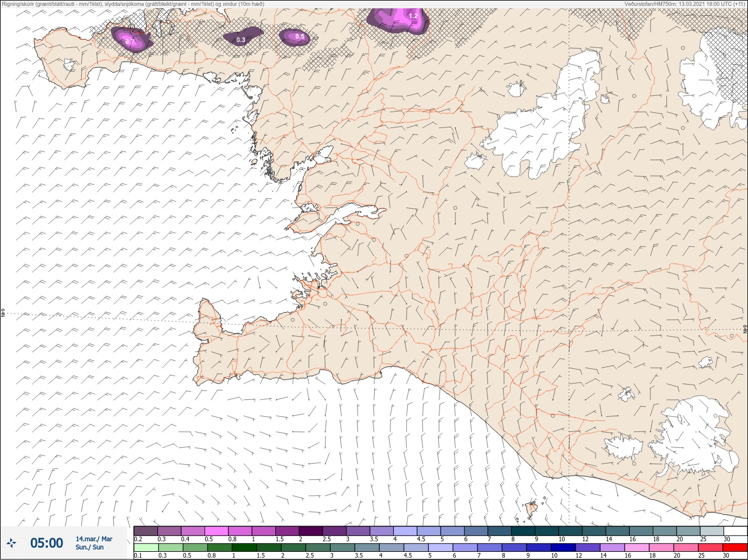Screen dimensions: 748x560
Task: Click the 0.5 precipitation label on the map
Action: click(x=300, y=36)
